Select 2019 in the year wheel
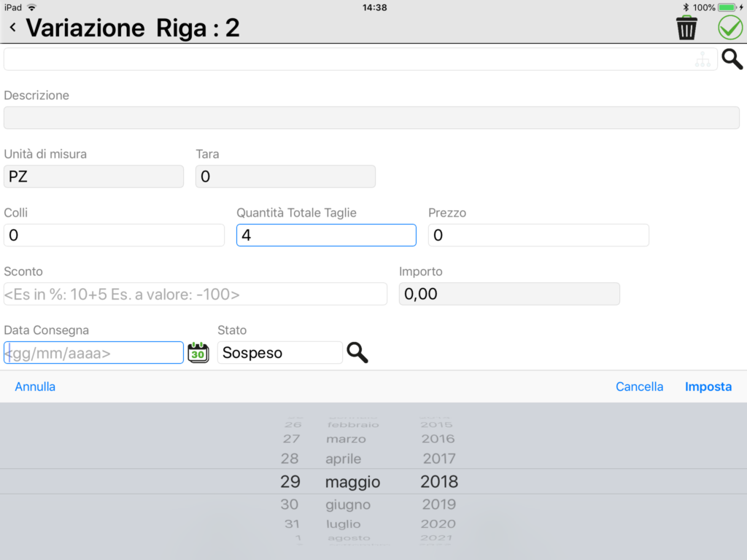Viewport: 747px width, 560px height. pyautogui.click(x=438, y=505)
